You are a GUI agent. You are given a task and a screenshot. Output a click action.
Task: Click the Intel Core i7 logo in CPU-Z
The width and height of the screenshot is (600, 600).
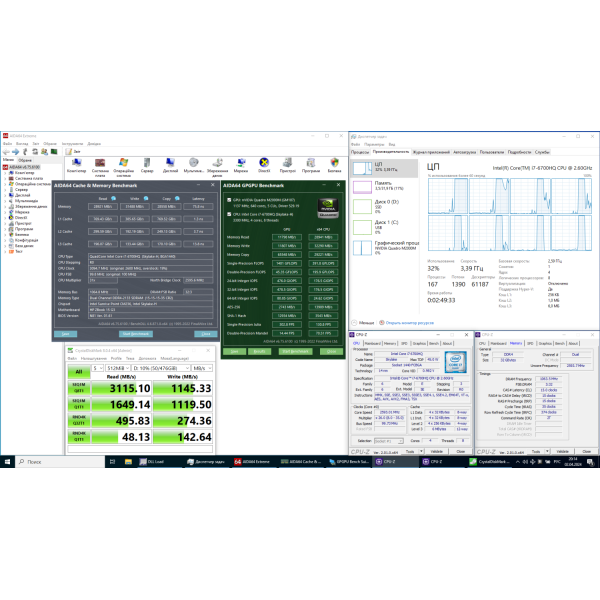455,362
